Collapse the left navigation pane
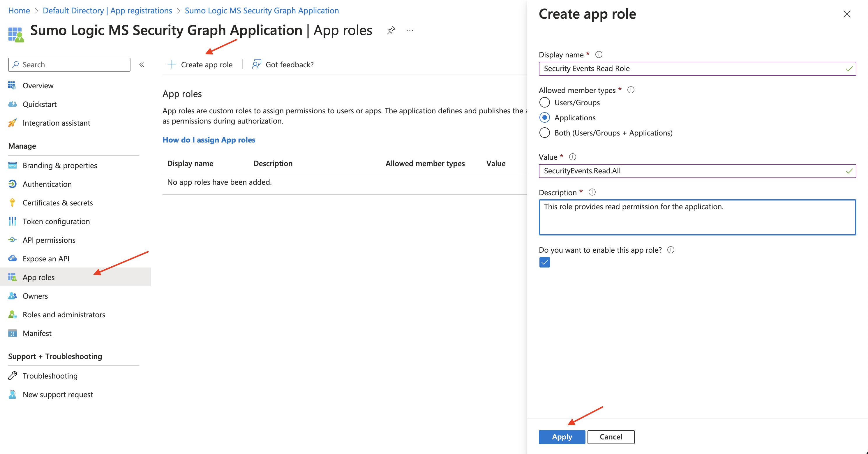This screenshot has height=454, width=868. pyautogui.click(x=142, y=64)
